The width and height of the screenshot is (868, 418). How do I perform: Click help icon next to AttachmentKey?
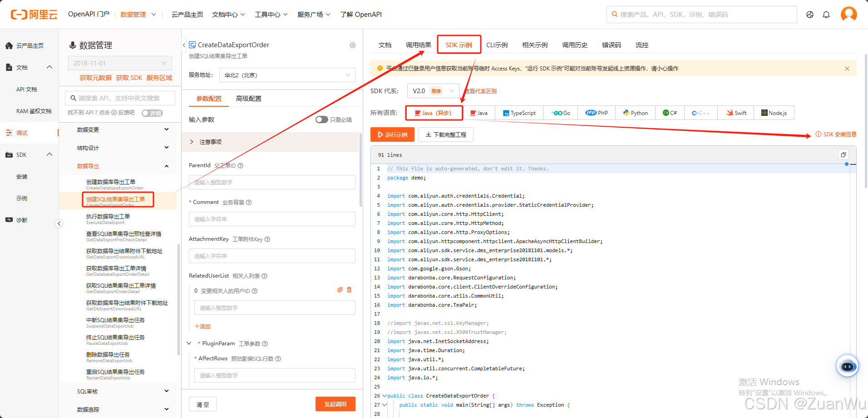[267, 239]
